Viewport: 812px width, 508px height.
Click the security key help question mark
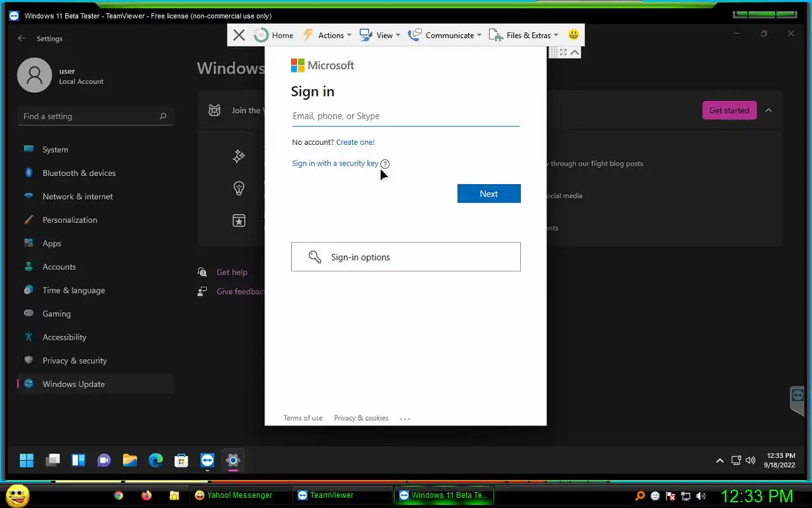(x=385, y=164)
